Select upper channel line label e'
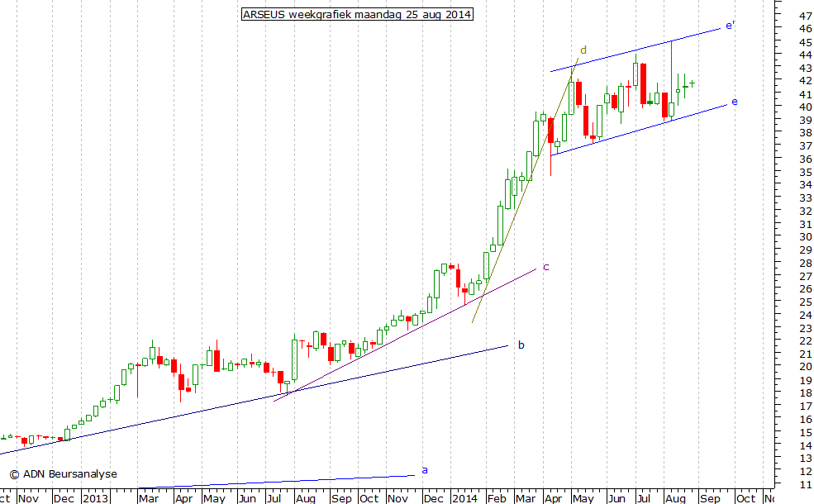Image resolution: width=814 pixels, height=504 pixels. 731,26
